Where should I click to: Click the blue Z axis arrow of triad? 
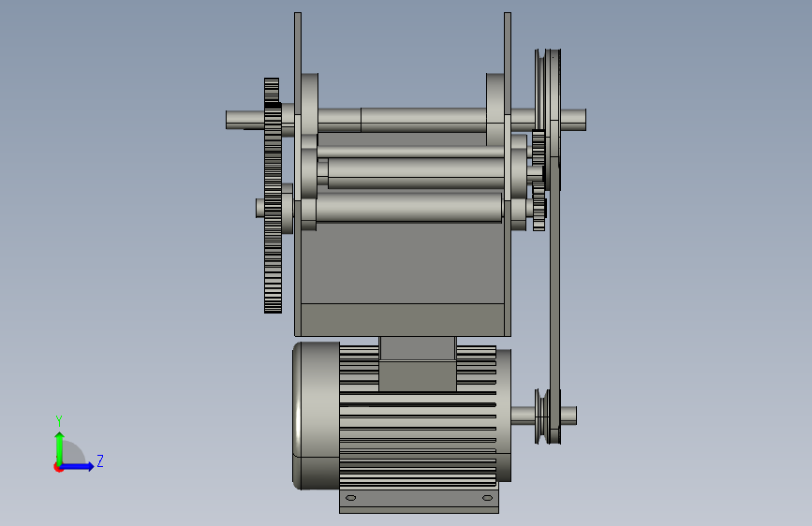pyautogui.click(x=78, y=466)
